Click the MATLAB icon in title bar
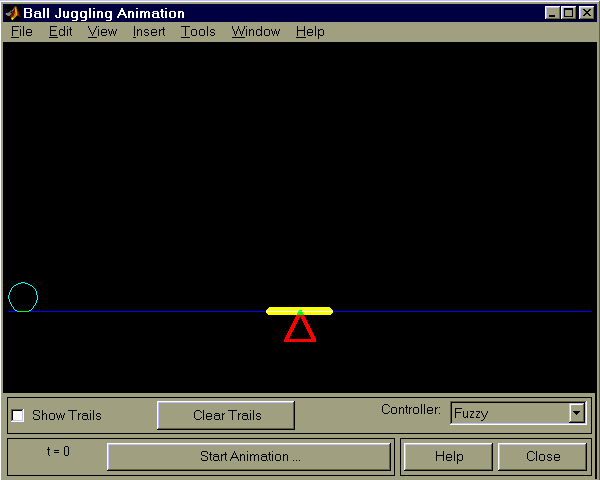The width and height of the screenshot is (600, 480). click(13, 13)
